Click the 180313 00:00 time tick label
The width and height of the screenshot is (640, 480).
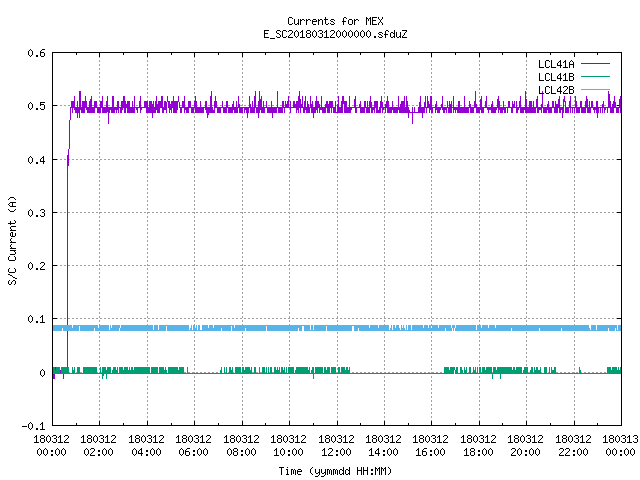click(620, 446)
